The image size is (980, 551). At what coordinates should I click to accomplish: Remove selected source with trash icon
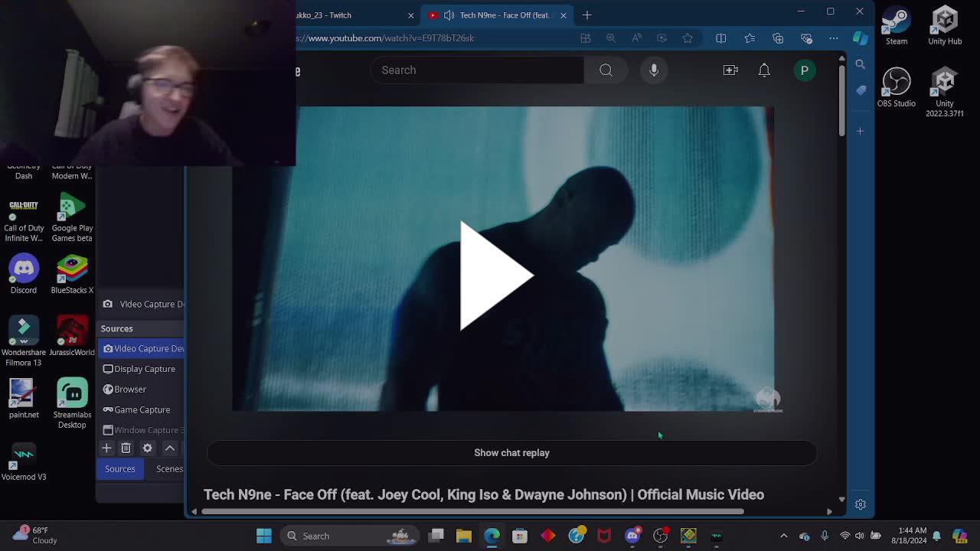pos(126,448)
